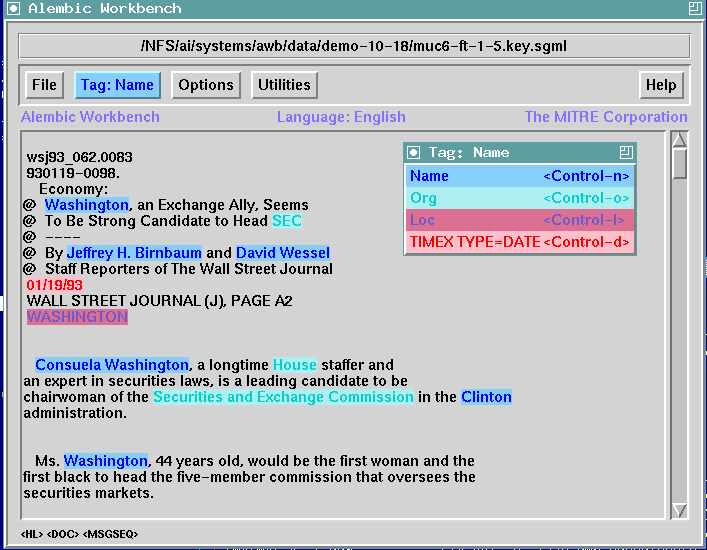Select the Org tag entry
Screen dimensions: 707x550
coord(519,198)
